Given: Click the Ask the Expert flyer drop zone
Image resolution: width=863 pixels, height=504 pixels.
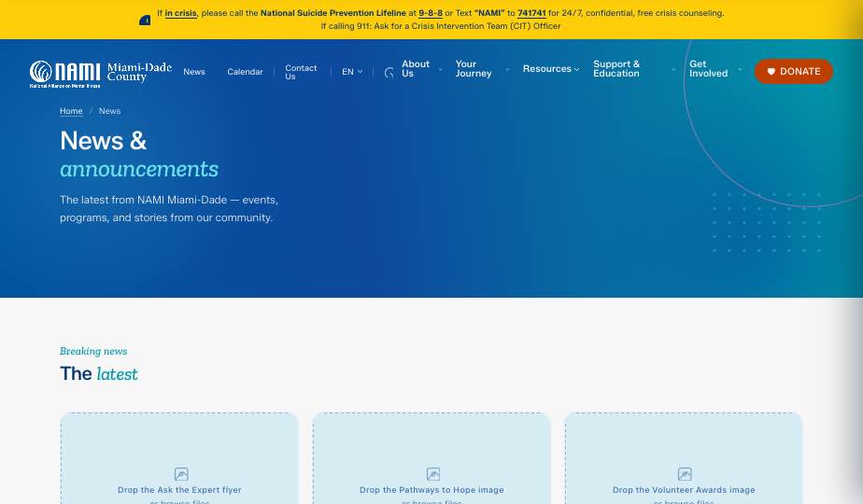Looking at the screenshot, I should [179, 458].
